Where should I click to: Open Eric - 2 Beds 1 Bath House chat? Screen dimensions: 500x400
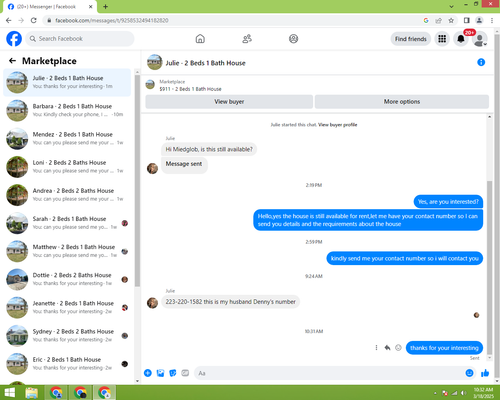pos(67,364)
